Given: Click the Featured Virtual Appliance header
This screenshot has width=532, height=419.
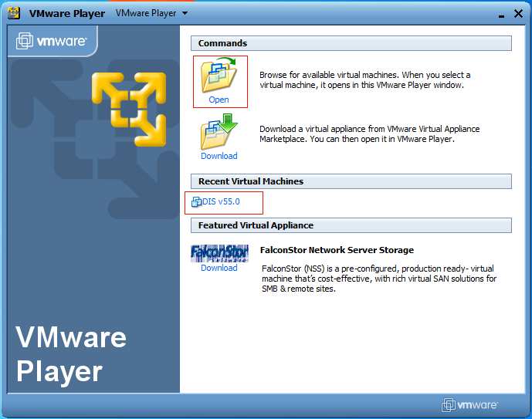Looking at the screenshot, I should [351, 225].
